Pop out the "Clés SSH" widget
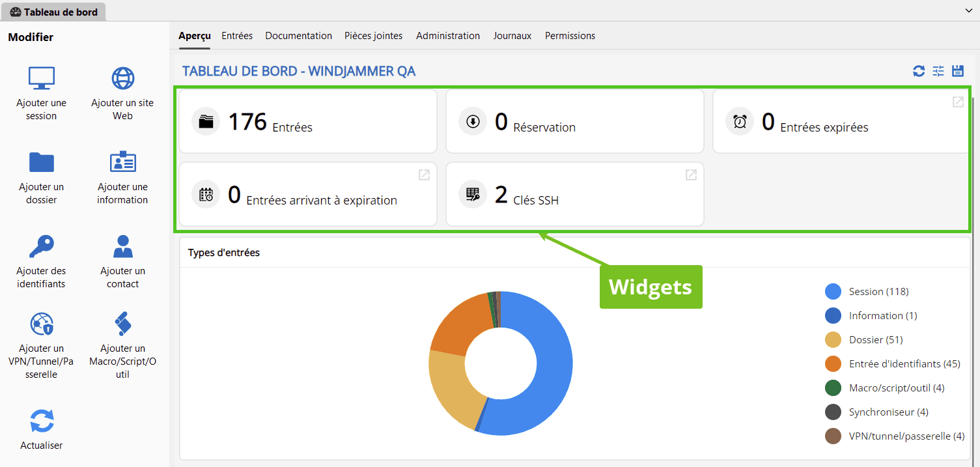 pos(690,175)
